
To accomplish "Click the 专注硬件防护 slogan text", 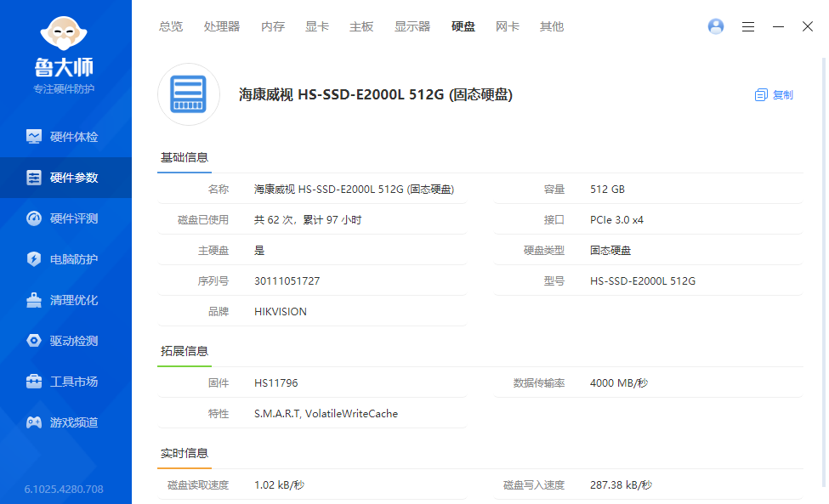I will [x=64, y=88].
